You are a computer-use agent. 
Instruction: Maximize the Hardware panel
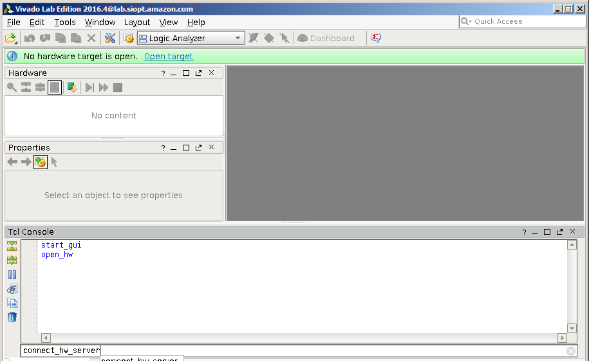[x=186, y=73]
